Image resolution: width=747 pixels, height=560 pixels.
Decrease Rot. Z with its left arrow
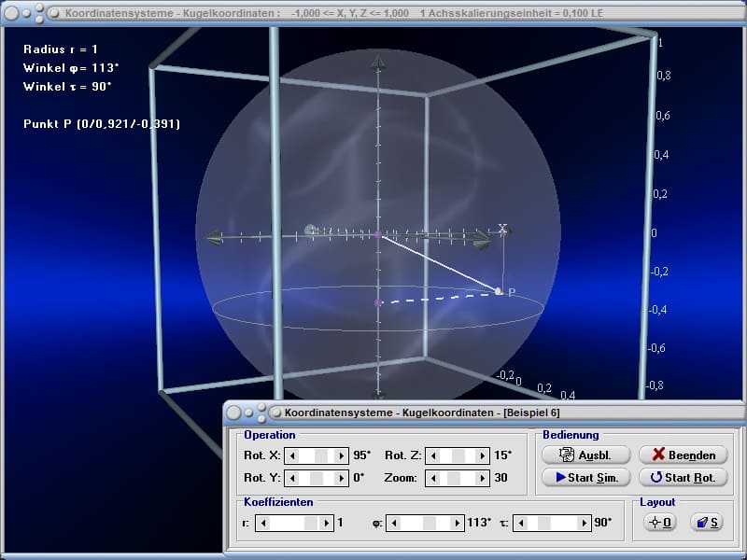click(x=433, y=455)
